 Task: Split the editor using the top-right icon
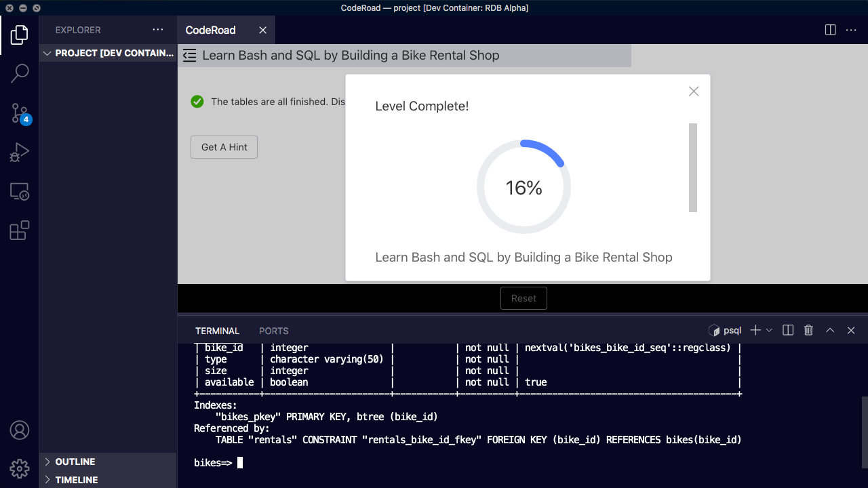pyautogui.click(x=830, y=30)
